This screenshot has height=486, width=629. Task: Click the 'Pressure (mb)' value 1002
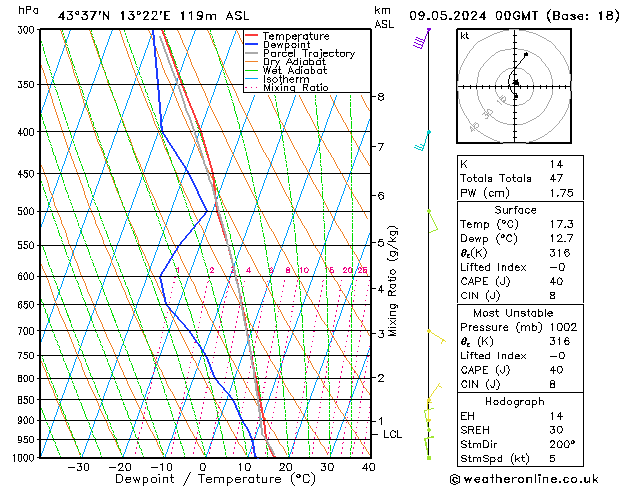pos(563,327)
